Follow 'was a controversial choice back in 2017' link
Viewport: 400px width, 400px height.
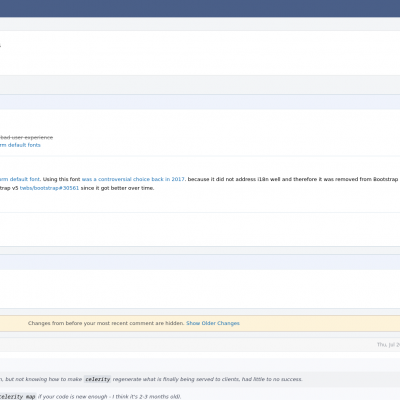coord(133,179)
